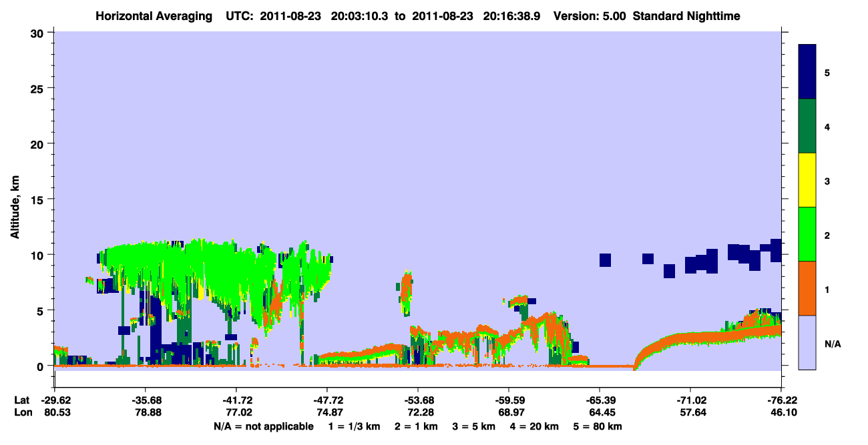Click the latitude value -35.68

click(145, 400)
